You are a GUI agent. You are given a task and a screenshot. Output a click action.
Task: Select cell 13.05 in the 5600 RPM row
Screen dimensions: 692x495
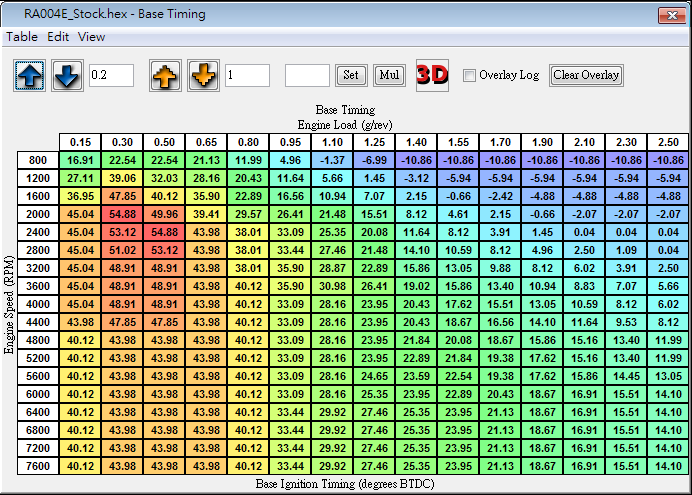(x=668, y=376)
